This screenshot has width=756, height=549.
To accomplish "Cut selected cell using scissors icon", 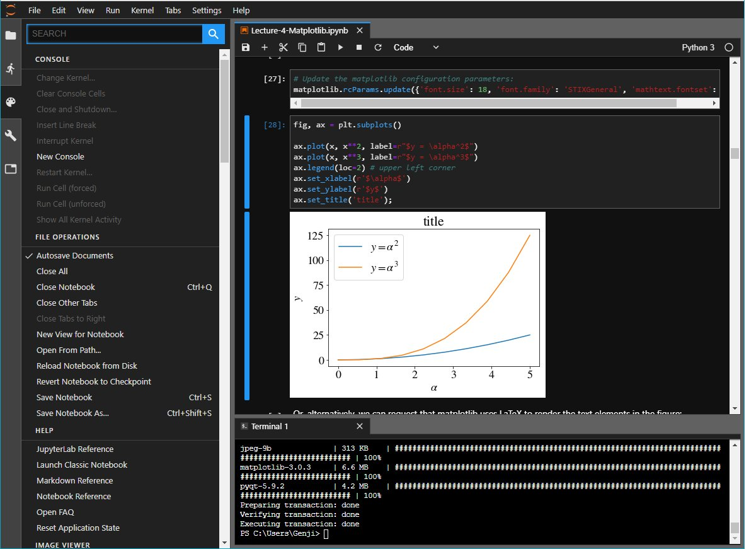I will point(283,47).
